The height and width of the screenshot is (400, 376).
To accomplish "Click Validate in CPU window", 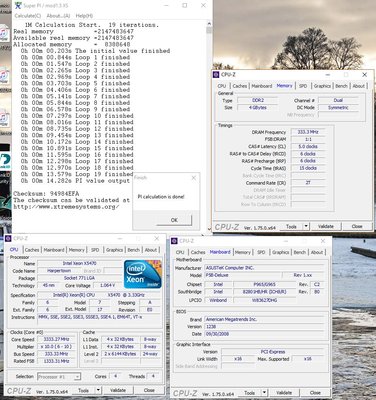I will pos(118,390).
